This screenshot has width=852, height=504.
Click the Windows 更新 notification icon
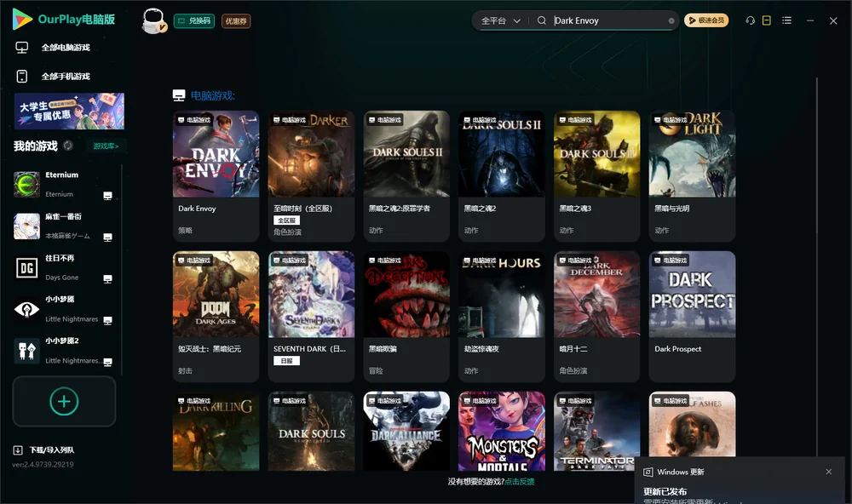(648, 472)
